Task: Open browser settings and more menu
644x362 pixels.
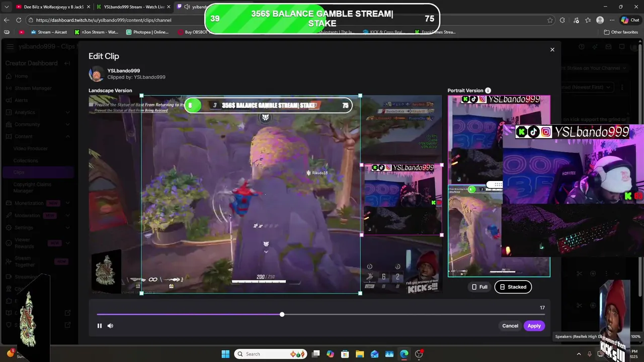Action: (612, 20)
